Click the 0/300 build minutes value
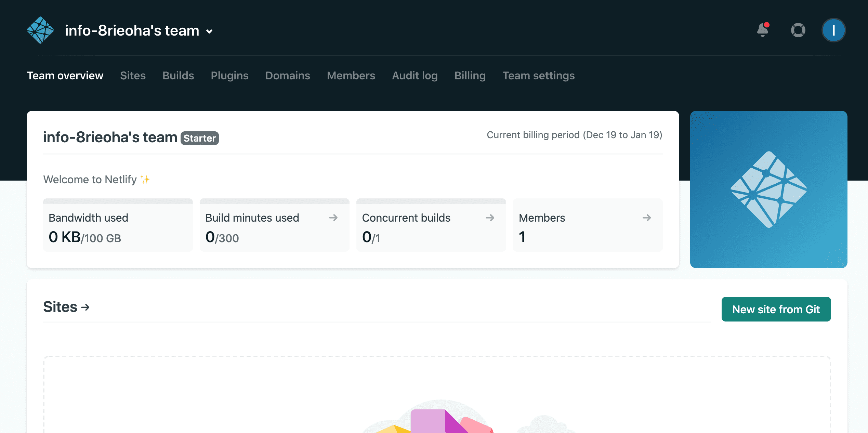 pos(222,237)
